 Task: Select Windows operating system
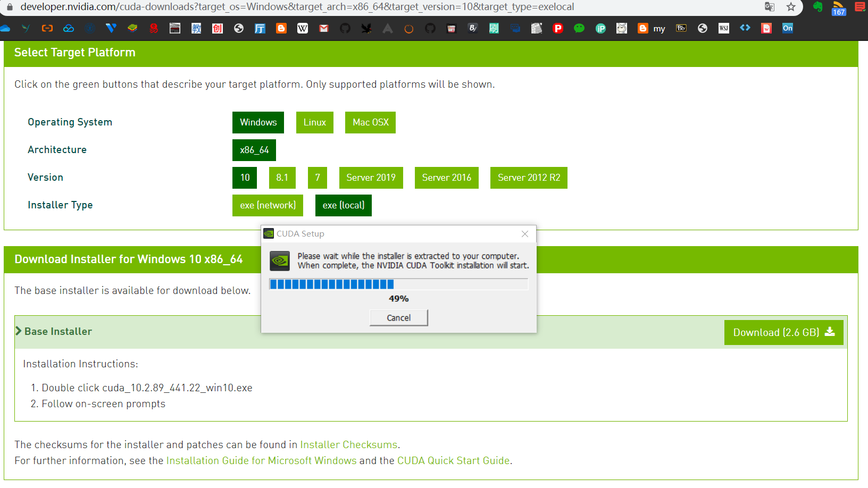(258, 122)
